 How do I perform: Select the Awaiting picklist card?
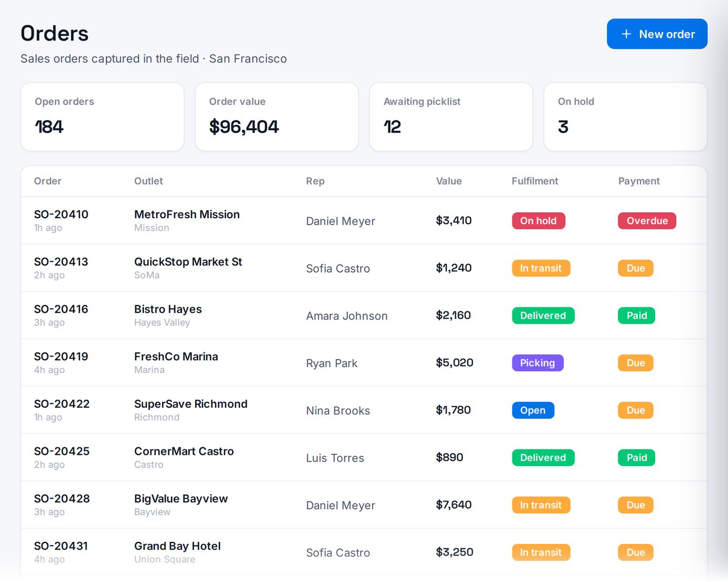tap(451, 117)
